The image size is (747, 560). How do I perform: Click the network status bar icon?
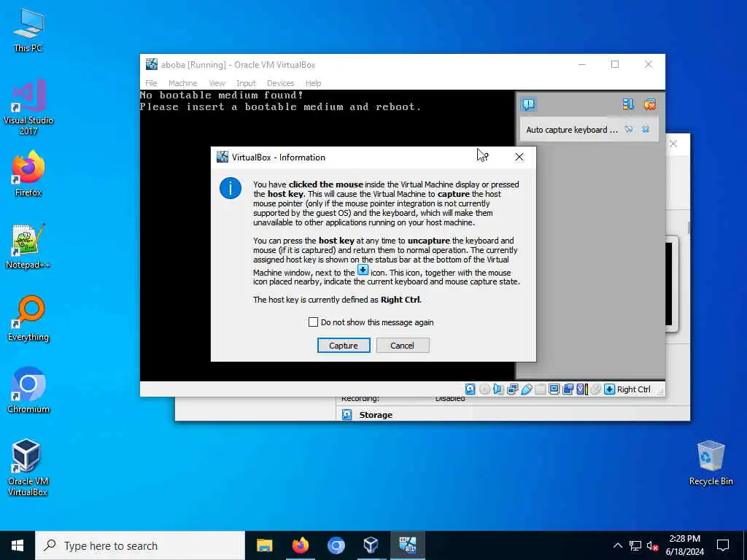[x=513, y=389]
